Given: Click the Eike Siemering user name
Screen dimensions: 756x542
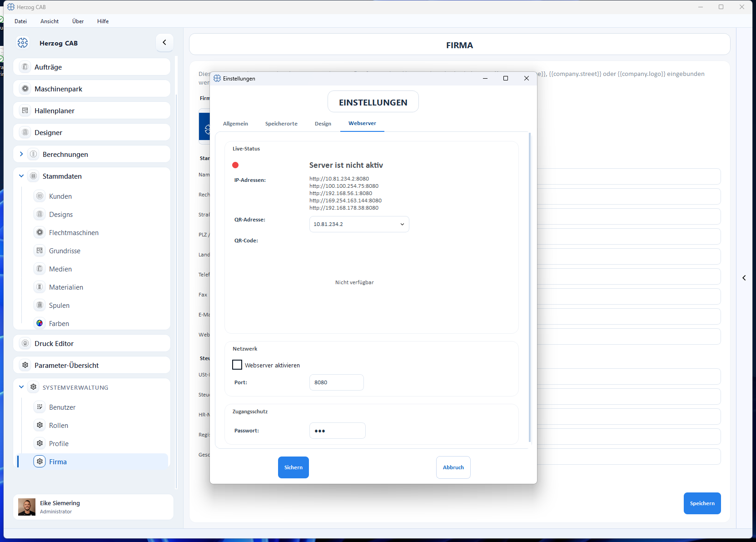Looking at the screenshot, I should point(60,503).
